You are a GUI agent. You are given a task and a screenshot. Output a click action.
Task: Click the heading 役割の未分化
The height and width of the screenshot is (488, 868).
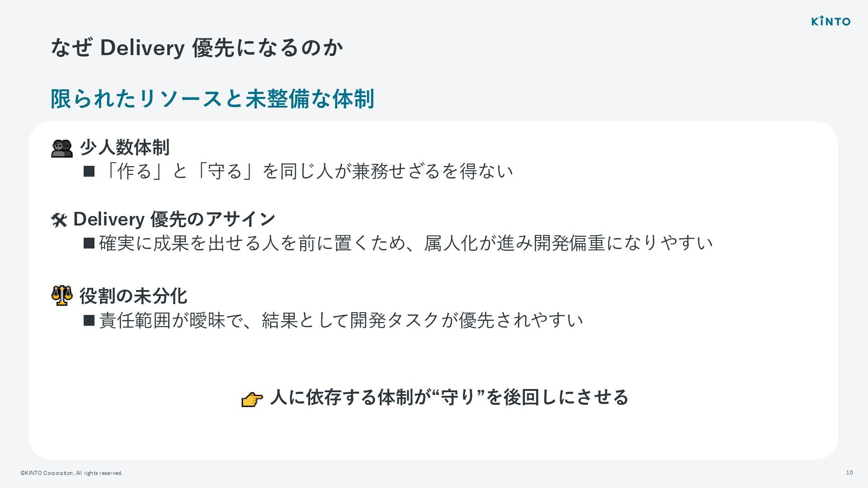coord(133,296)
